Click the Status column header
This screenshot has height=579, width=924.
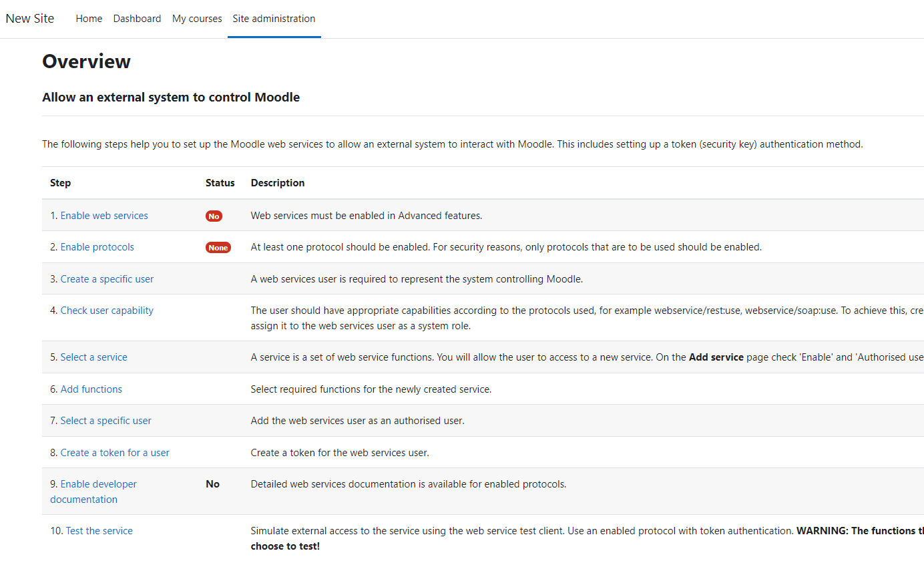[220, 183]
